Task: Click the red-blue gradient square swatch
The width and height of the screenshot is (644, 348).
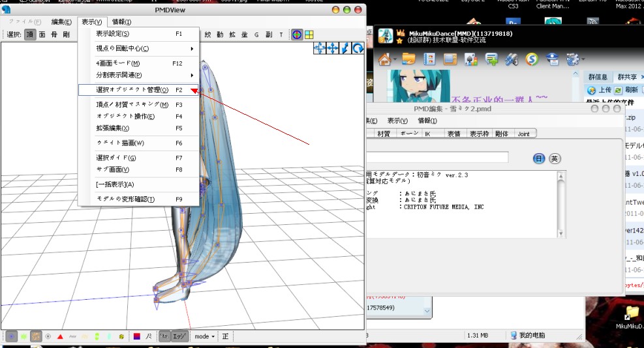Action: (x=137, y=336)
